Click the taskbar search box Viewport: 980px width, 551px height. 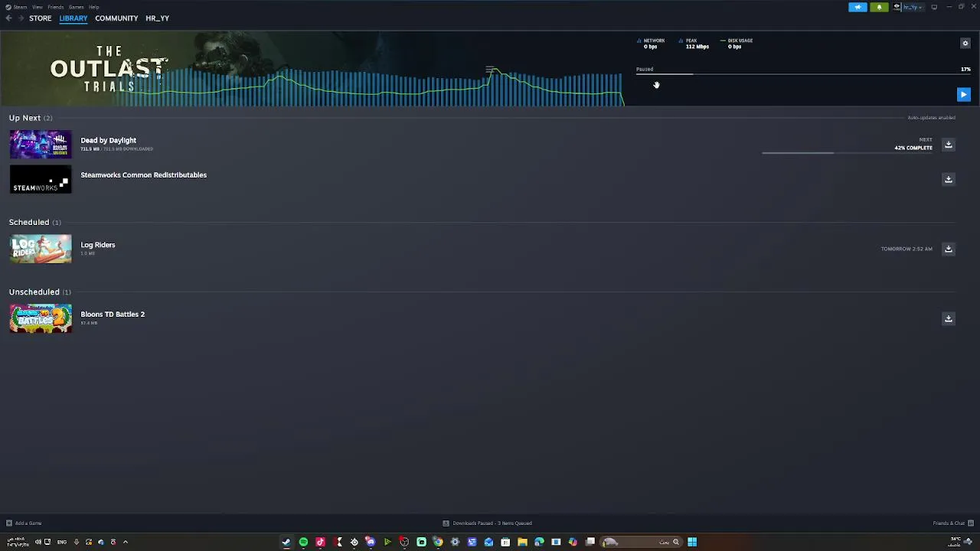(x=642, y=542)
